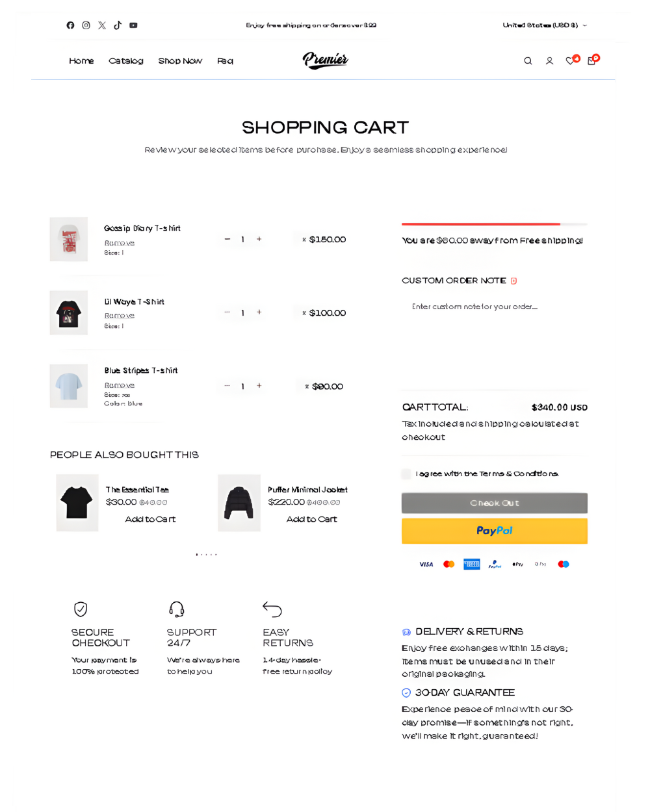Viewport: 650px width, 812px height.
Task: Click the Check Out button
Action: coord(494,503)
